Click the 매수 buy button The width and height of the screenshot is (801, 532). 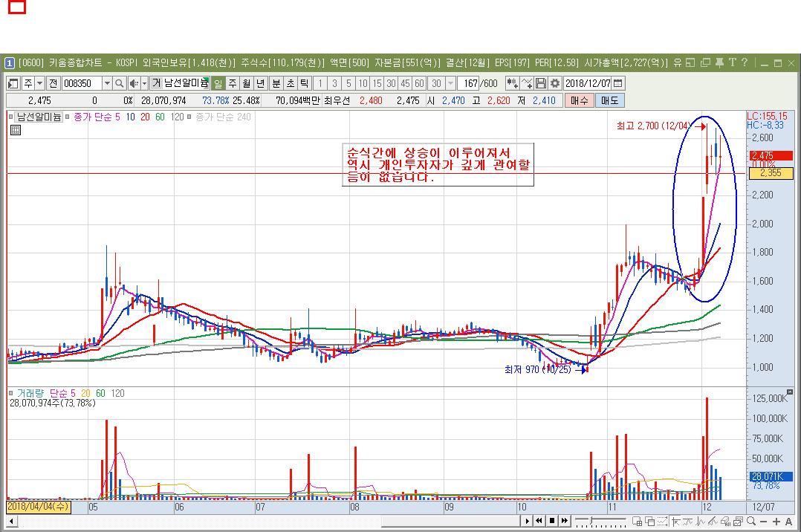tap(580, 100)
